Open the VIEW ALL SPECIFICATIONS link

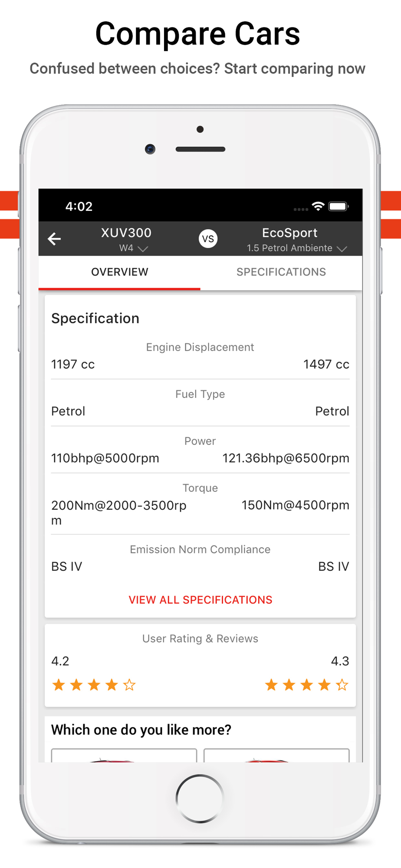click(200, 600)
